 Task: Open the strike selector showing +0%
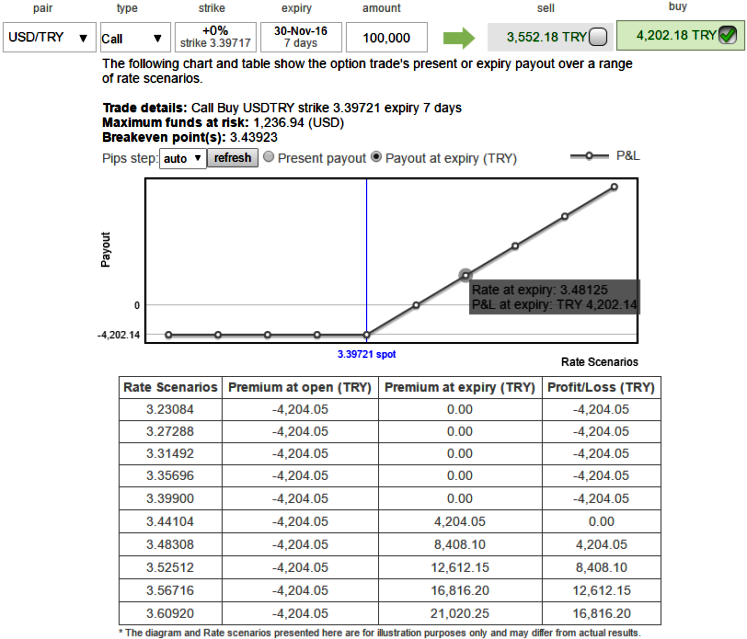(x=215, y=37)
